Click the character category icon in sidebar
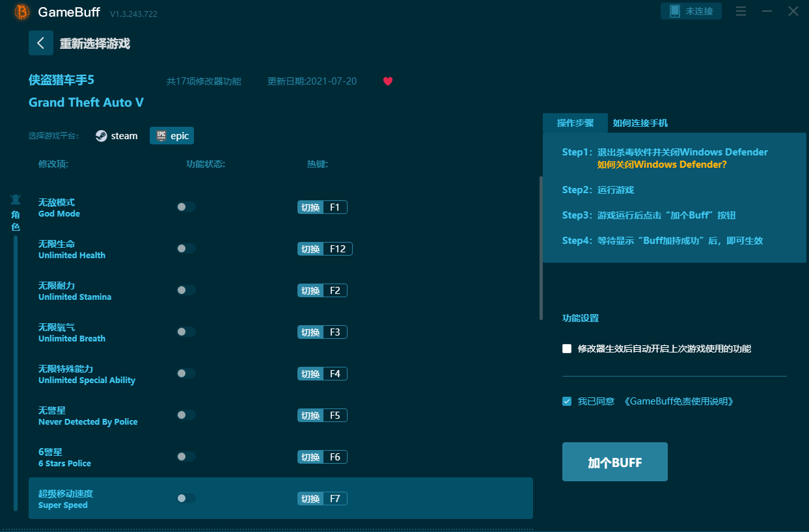The height and width of the screenshot is (532, 809). [16, 200]
